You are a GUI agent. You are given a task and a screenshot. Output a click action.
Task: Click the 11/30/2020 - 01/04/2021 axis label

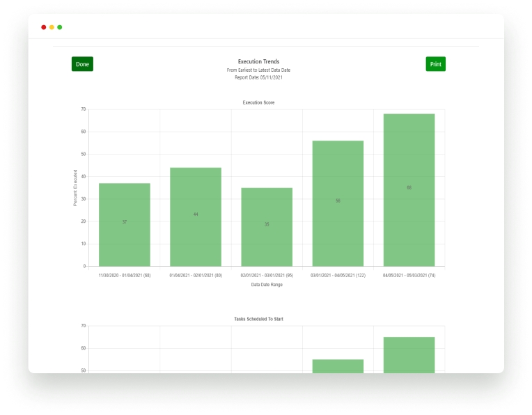125,275
